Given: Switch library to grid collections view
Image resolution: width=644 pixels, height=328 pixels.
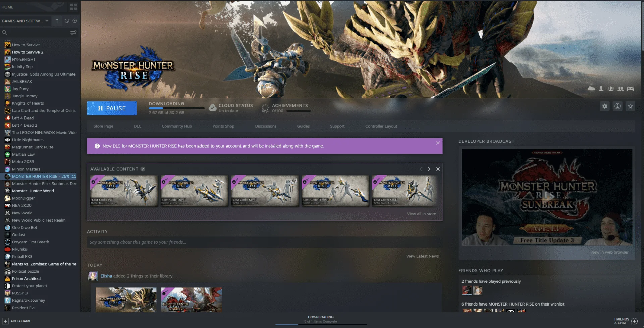Looking at the screenshot, I should pyautogui.click(x=73, y=7).
